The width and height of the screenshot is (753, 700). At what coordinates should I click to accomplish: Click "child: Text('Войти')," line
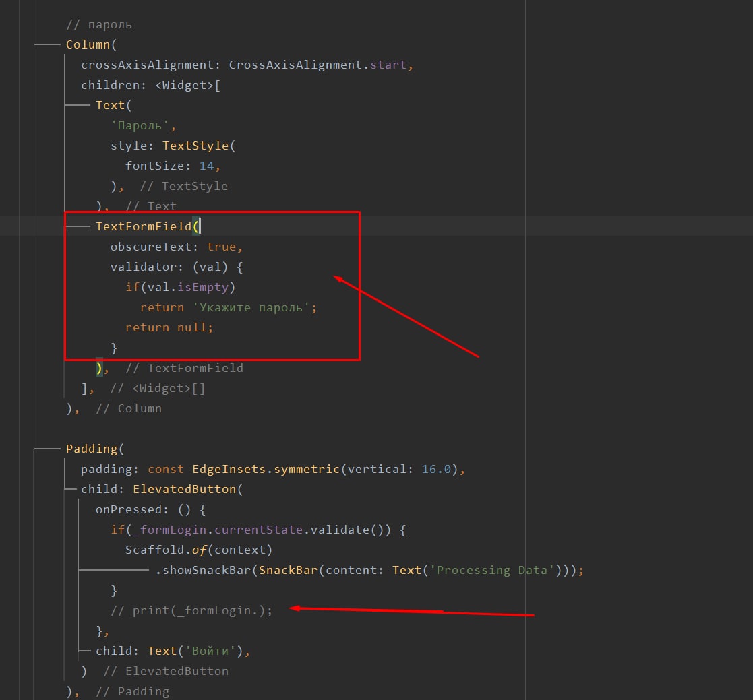coord(173,651)
